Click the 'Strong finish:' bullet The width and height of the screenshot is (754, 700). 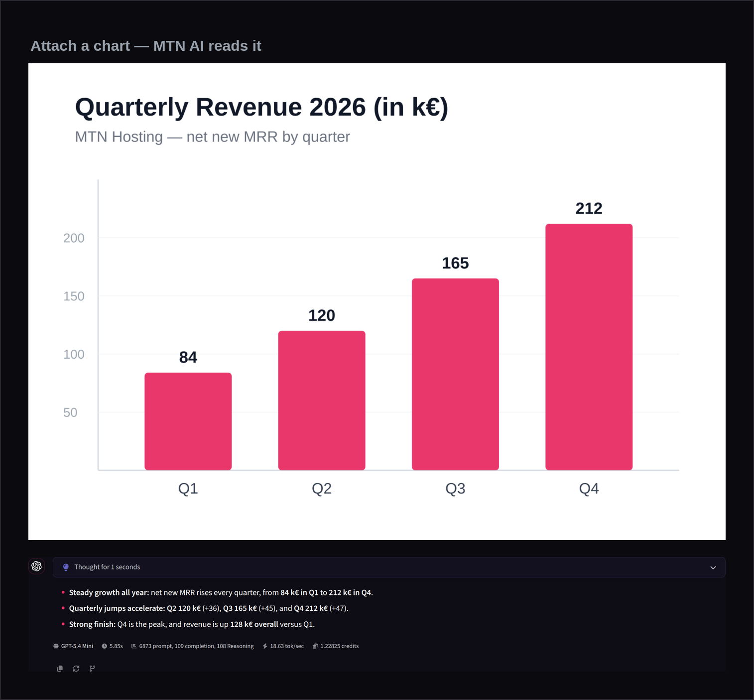tap(92, 624)
